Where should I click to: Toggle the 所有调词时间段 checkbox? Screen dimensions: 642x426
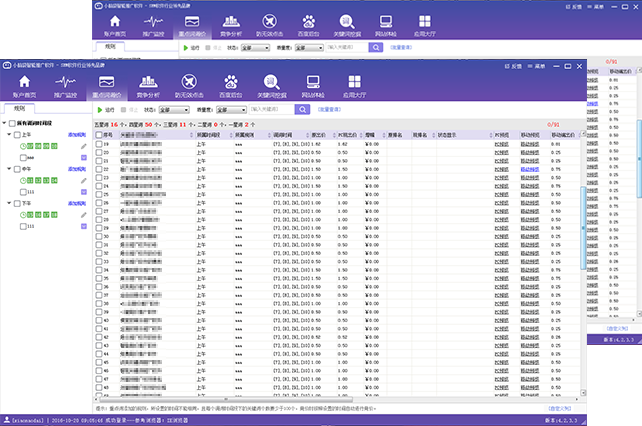12,122
